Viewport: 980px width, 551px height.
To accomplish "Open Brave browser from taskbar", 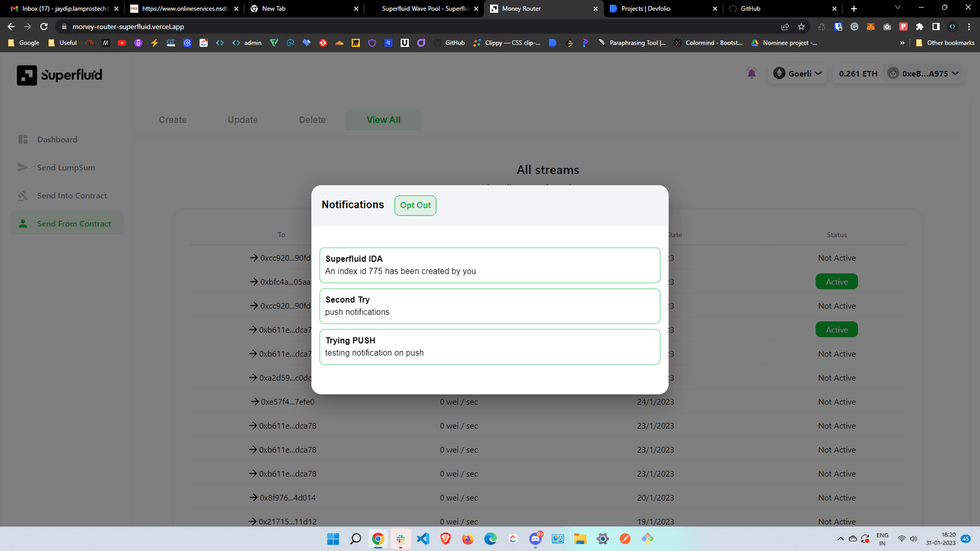I will pos(445,539).
